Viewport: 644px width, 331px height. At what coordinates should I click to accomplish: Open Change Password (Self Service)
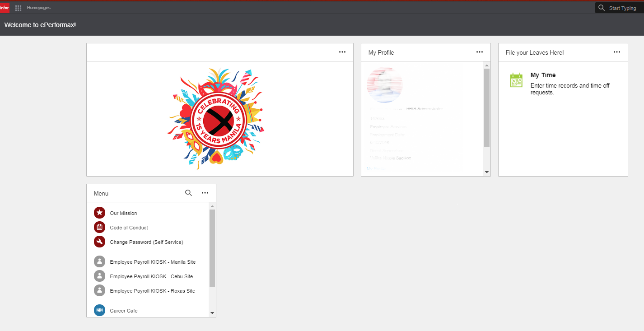coord(146,242)
